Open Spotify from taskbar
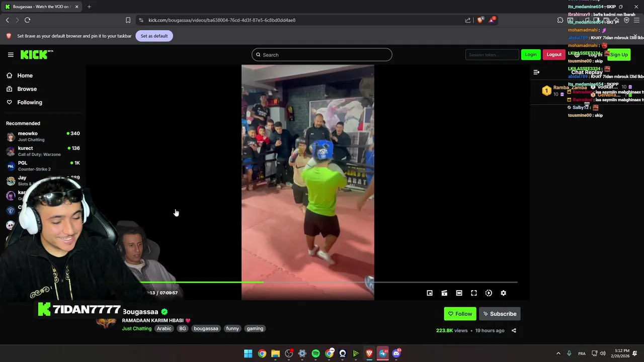644x362 pixels. pos(315,353)
